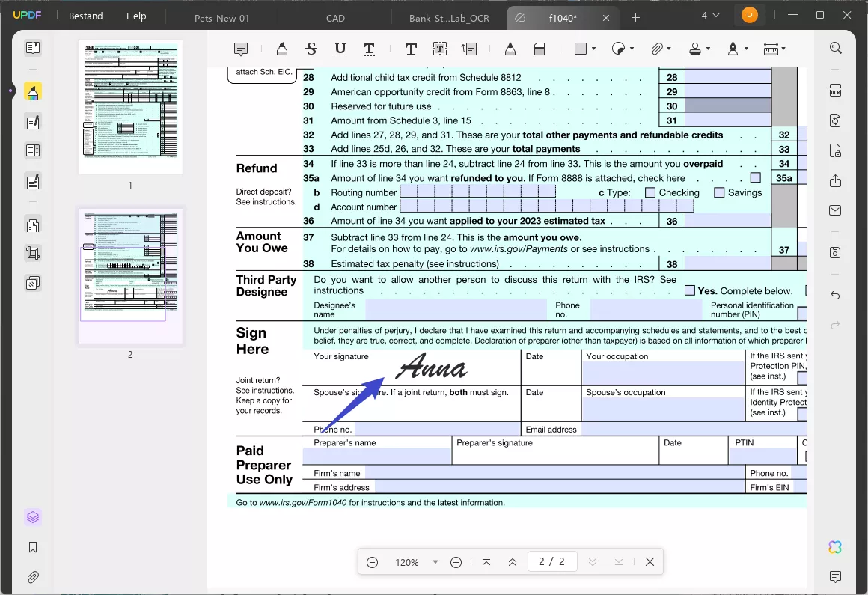This screenshot has width=868, height=595.
Task: Send file by email icon
Action: [835, 210]
